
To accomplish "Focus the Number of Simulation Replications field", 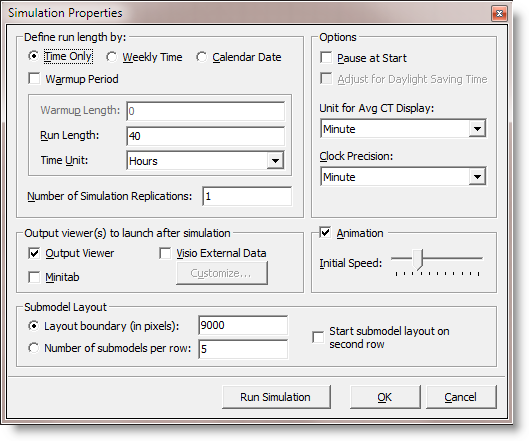I will (x=247, y=196).
